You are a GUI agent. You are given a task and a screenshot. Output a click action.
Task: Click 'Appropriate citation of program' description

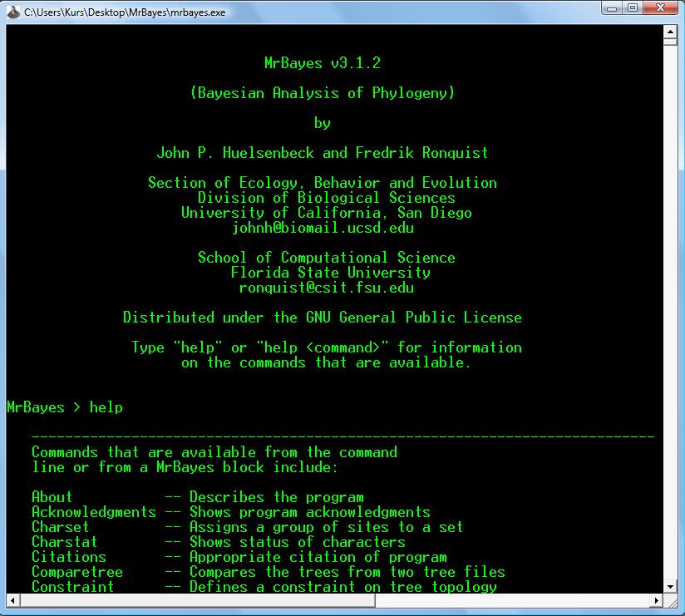318,557
